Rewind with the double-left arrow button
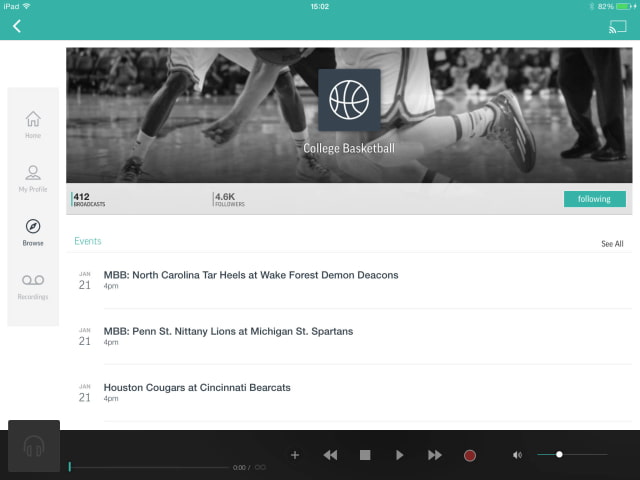Viewport: 640px width, 480px height. pos(330,455)
